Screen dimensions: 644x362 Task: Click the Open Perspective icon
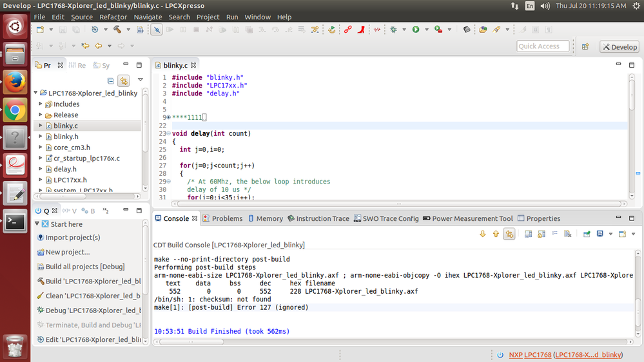(585, 46)
